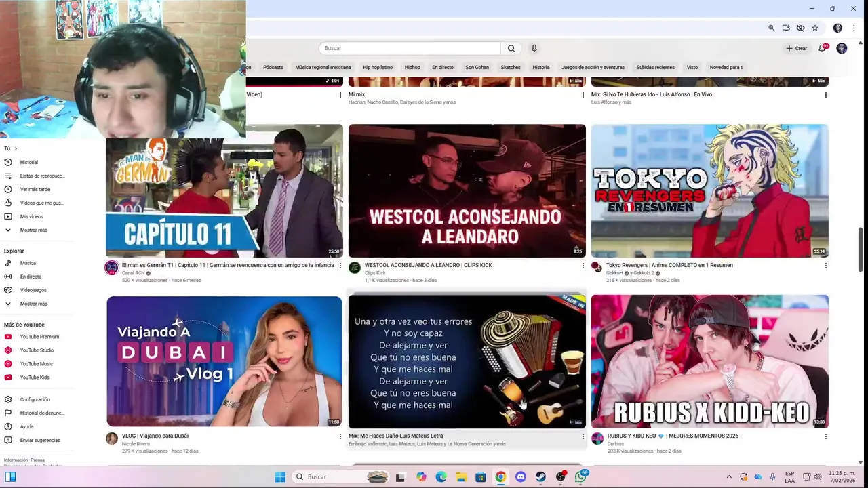Click the YouTube Buscar search field
Screen dimensions: 868x488
coord(410,48)
